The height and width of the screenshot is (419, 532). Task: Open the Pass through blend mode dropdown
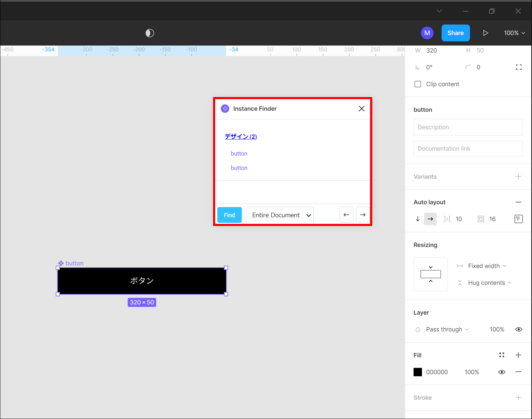click(x=447, y=329)
